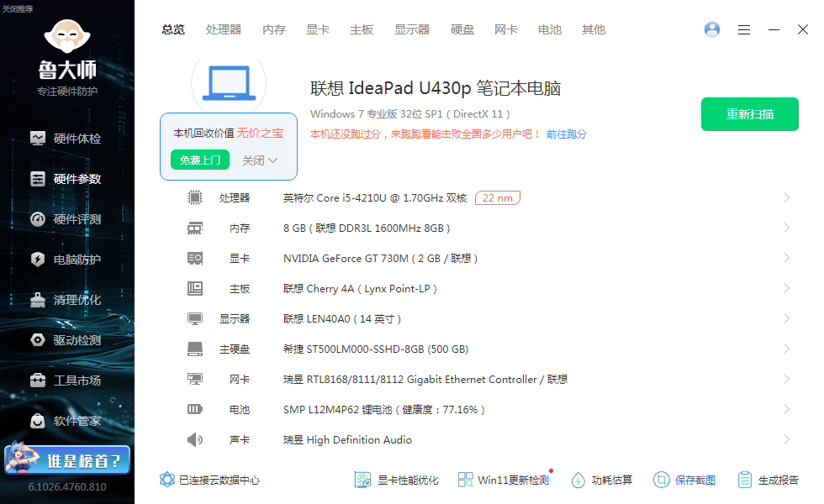Expand the 显卡 row chevron
This screenshot has height=504, width=824.
pyautogui.click(x=787, y=259)
